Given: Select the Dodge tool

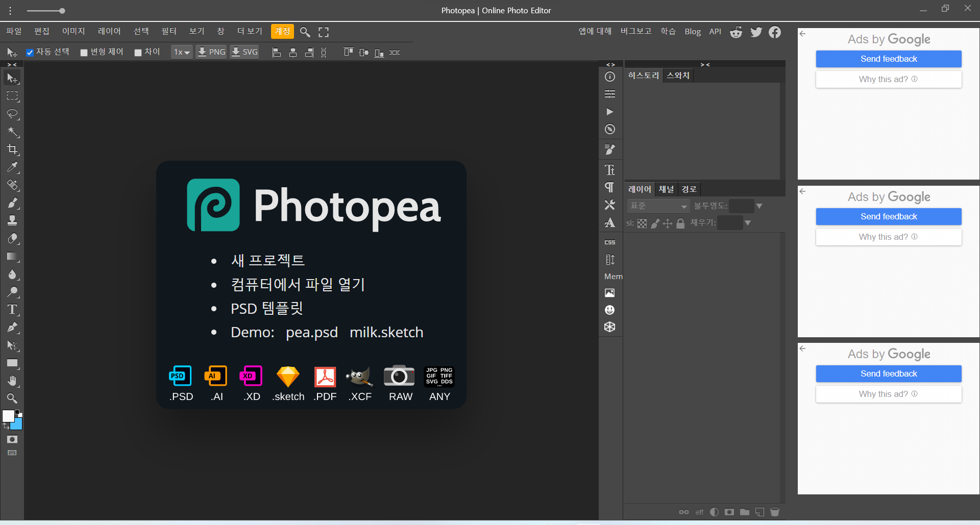Looking at the screenshot, I should pyautogui.click(x=12, y=292).
